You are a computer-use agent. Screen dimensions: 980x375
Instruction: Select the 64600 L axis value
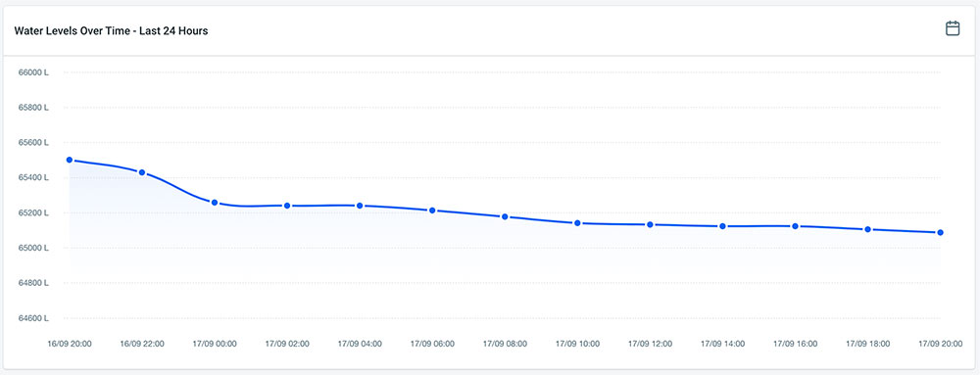[33, 318]
